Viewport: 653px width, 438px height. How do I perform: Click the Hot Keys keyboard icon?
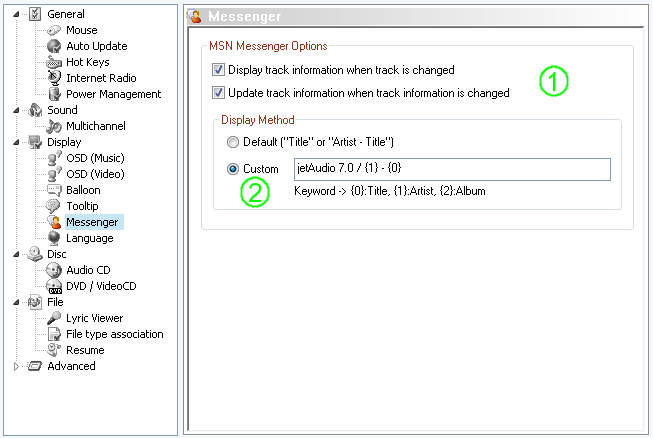[54, 62]
